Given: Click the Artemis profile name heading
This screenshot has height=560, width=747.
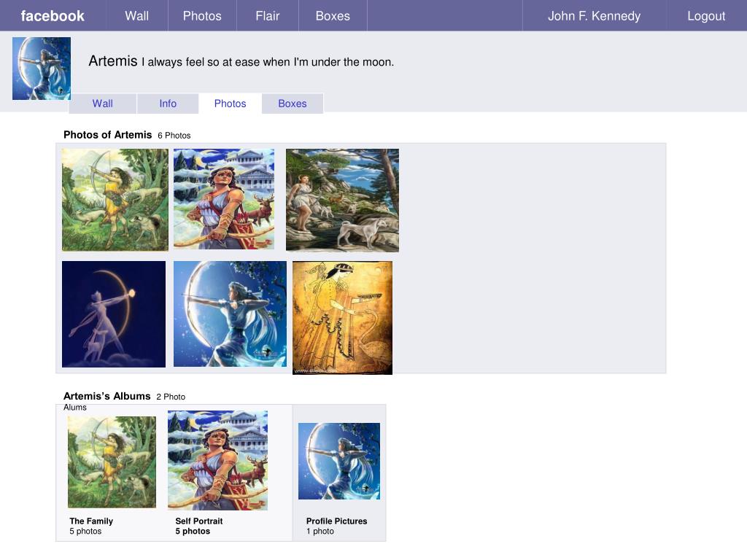Looking at the screenshot, I should point(113,61).
